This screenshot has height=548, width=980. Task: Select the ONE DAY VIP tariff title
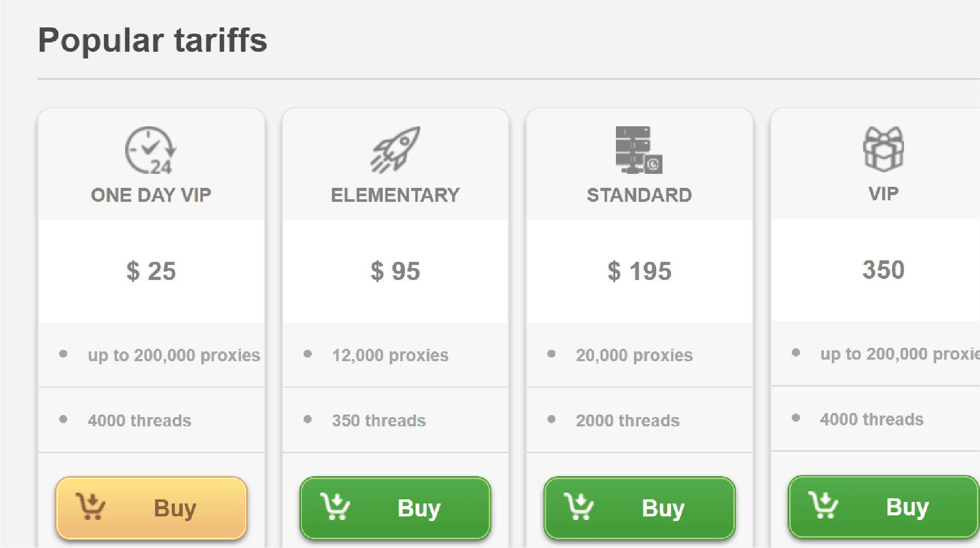pos(151,195)
